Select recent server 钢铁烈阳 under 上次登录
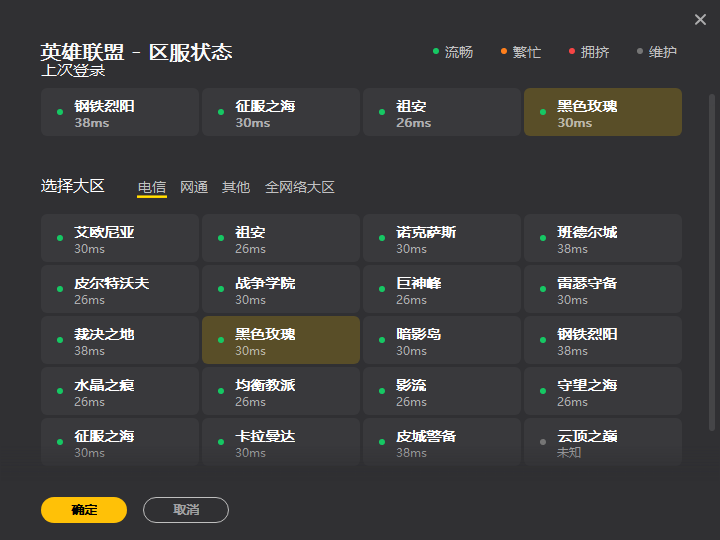Viewport: 720px width, 540px height. coord(120,112)
